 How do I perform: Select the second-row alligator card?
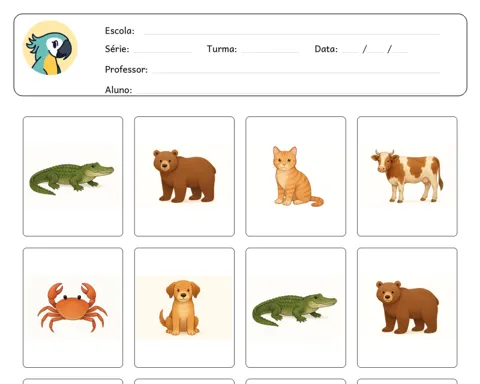296,308
